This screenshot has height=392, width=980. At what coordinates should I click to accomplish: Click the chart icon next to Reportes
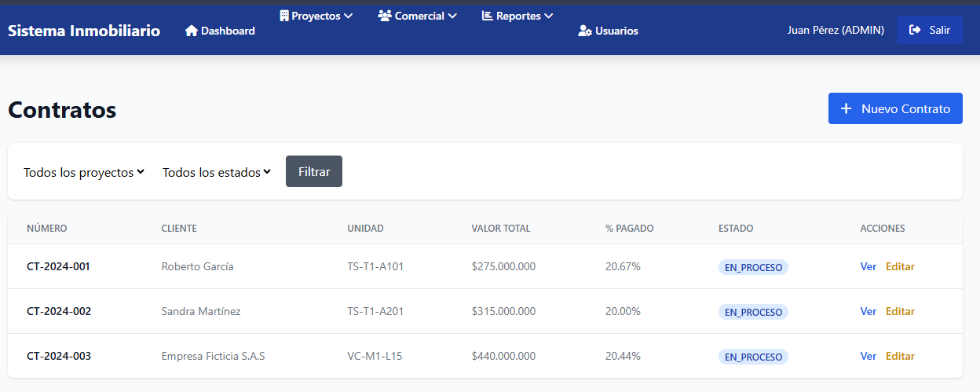point(487,15)
